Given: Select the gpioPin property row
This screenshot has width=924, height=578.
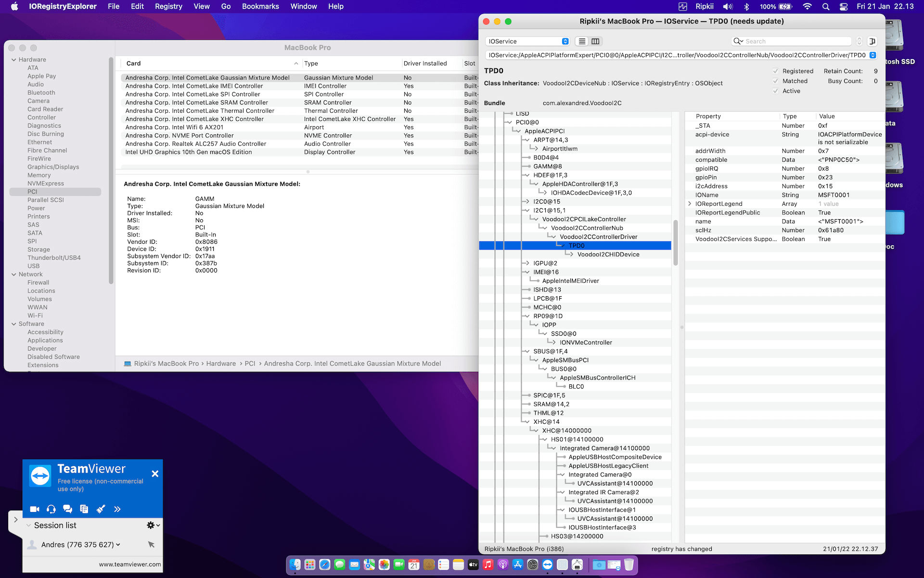Looking at the screenshot, I should click(785, 178).
